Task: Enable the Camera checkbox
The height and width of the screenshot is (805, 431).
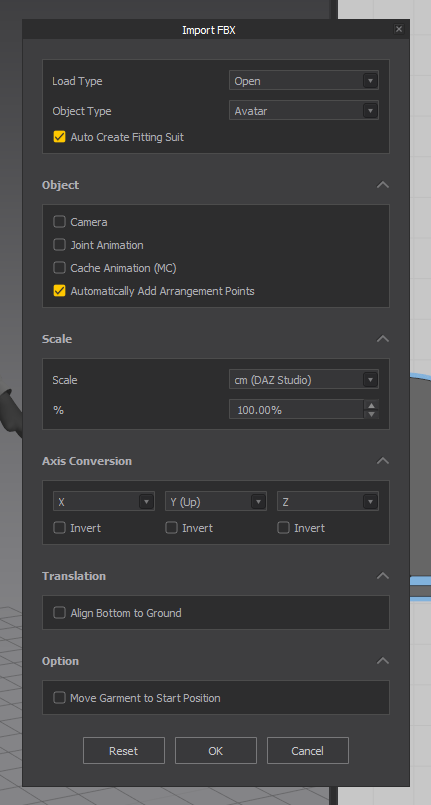Action: pos(60,222)
